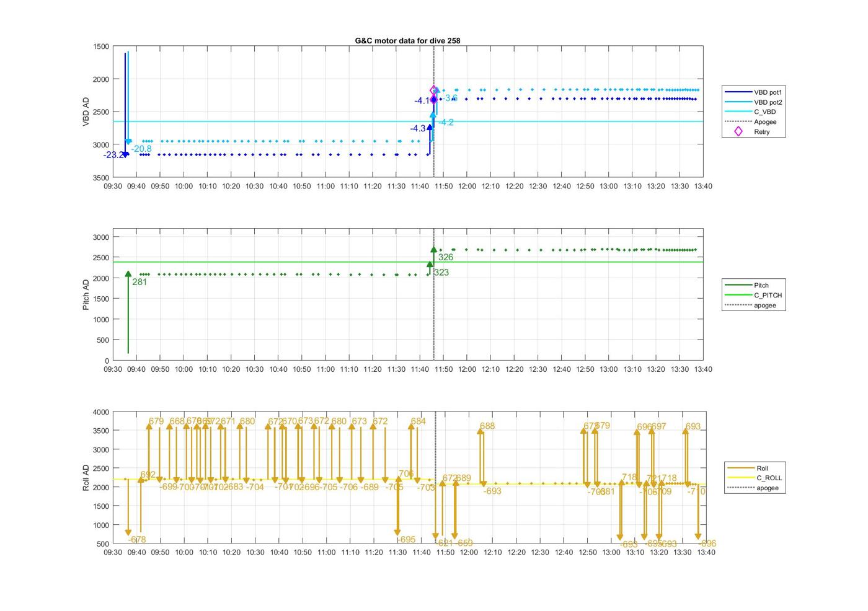Click the '-3.6' VBD data label
This screenshot has width=868, height=611.
click(x=450, y=98)
